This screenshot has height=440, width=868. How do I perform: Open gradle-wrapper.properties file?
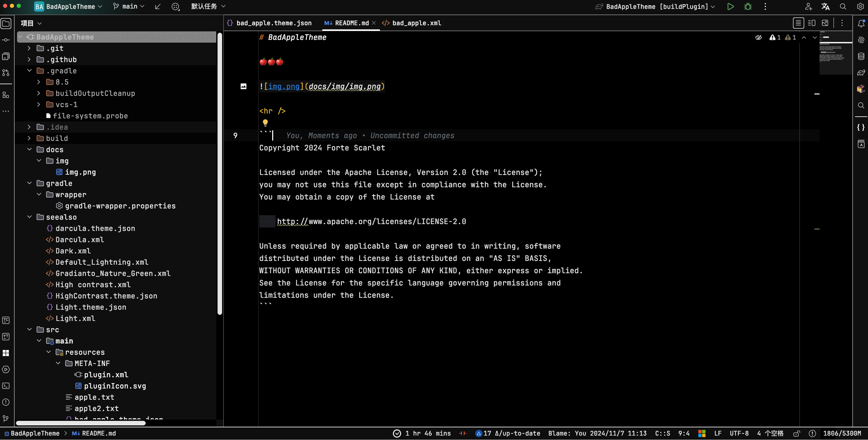[x=116, y=206]
